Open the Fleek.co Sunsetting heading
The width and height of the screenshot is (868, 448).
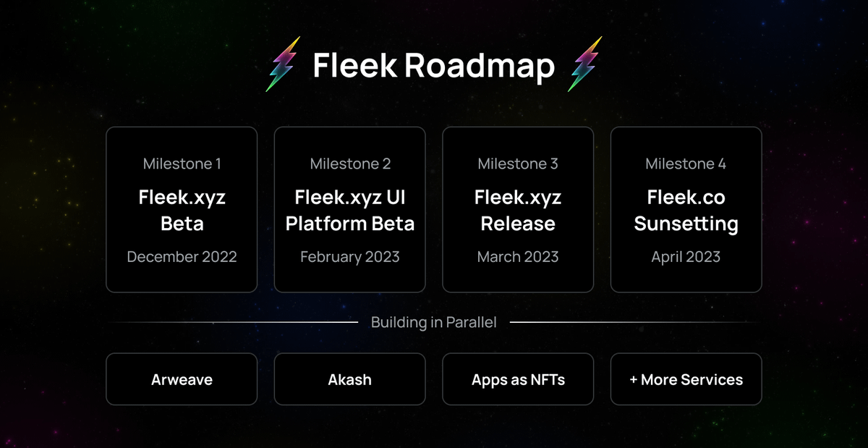point(686,210)
